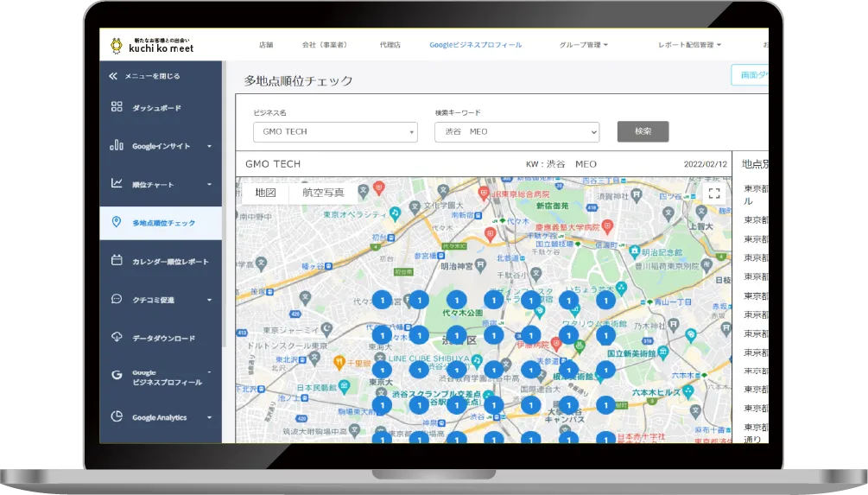Viewport: 868px width, 495px height.
Task: Expand the レポート配信管理 menu
Action: 688,45
